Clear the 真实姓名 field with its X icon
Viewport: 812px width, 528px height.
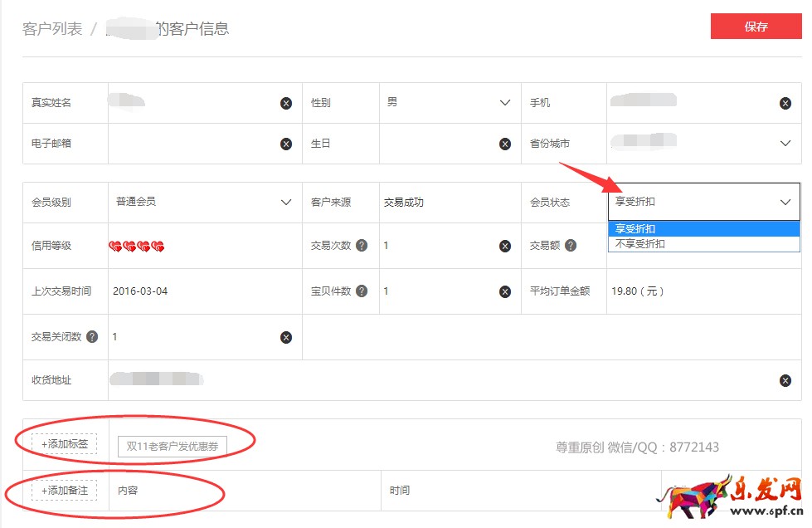[286, 104]
